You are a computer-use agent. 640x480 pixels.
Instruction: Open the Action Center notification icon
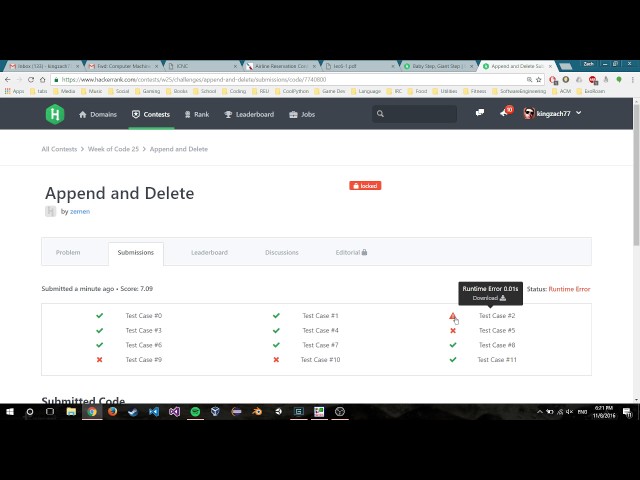point(627,412)
